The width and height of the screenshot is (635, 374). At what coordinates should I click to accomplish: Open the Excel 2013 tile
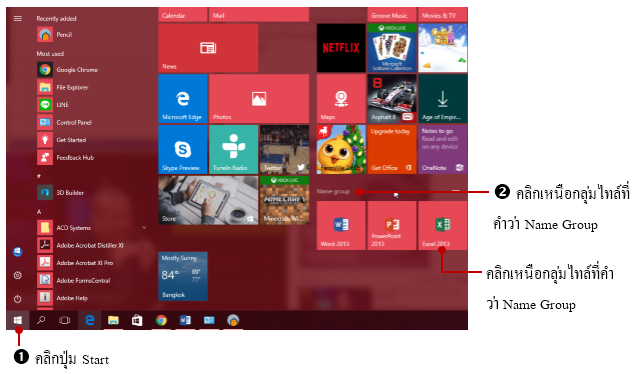(x=442, y=225)
